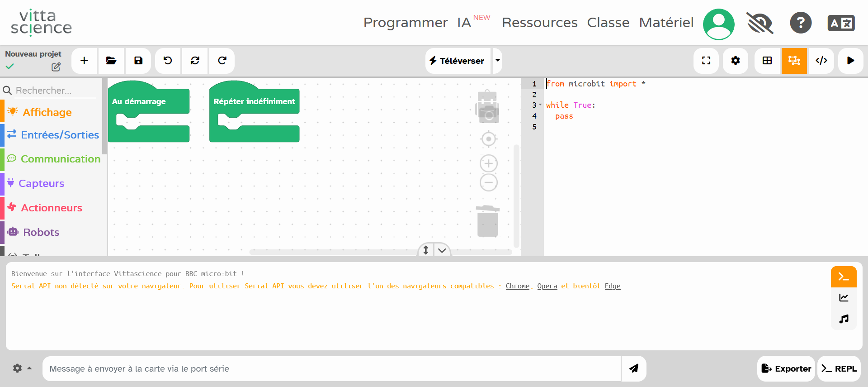Click the Exporter button

tap(786, 368)
